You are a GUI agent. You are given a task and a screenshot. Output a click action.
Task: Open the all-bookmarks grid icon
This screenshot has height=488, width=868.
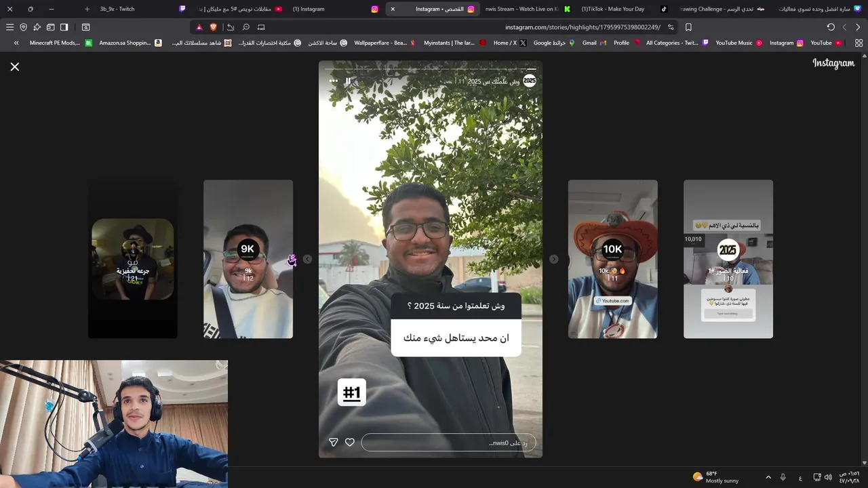[x=859, y=43]
